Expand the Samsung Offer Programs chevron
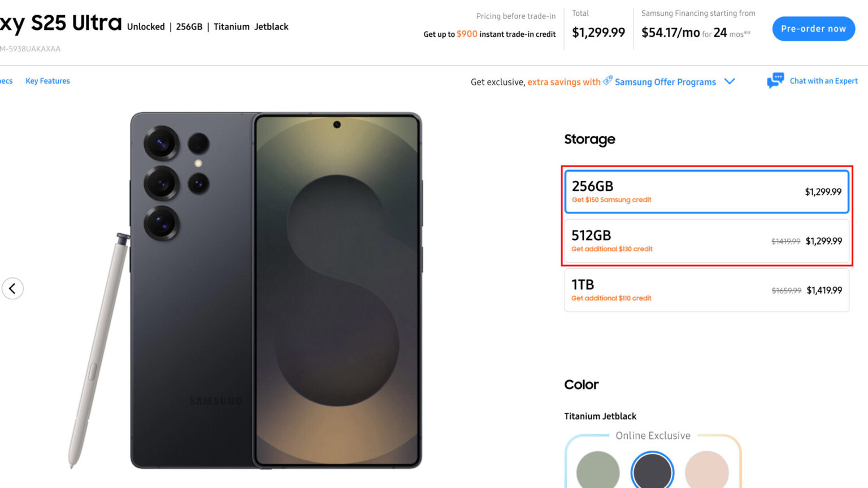 pos(730,81)
